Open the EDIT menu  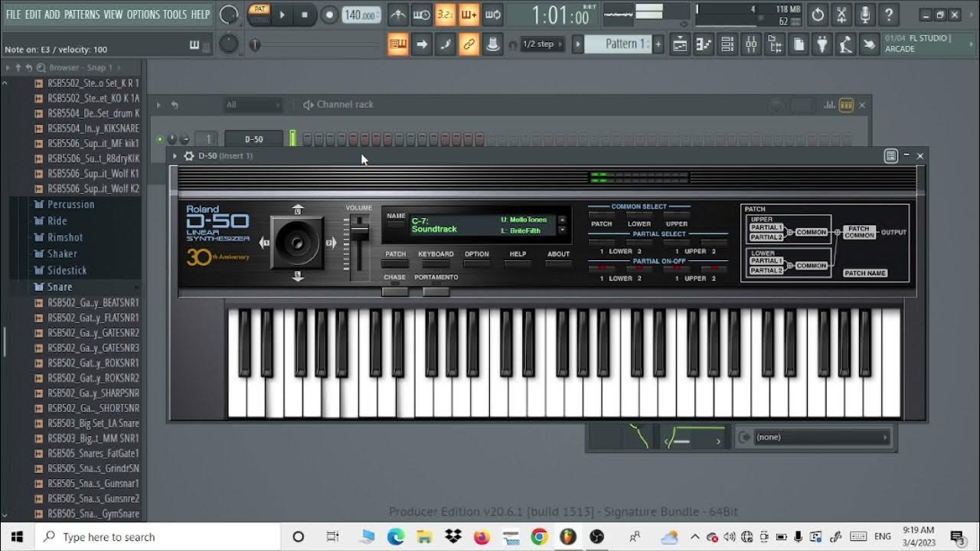(33, 15)
